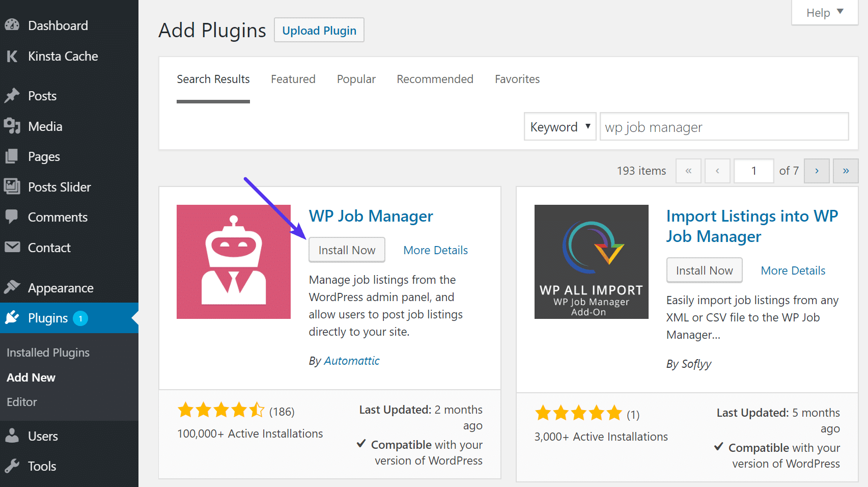Open the Automattic author link
This screenshot has height=487, width=868.
pyautogui.click(x=351, y=360)
